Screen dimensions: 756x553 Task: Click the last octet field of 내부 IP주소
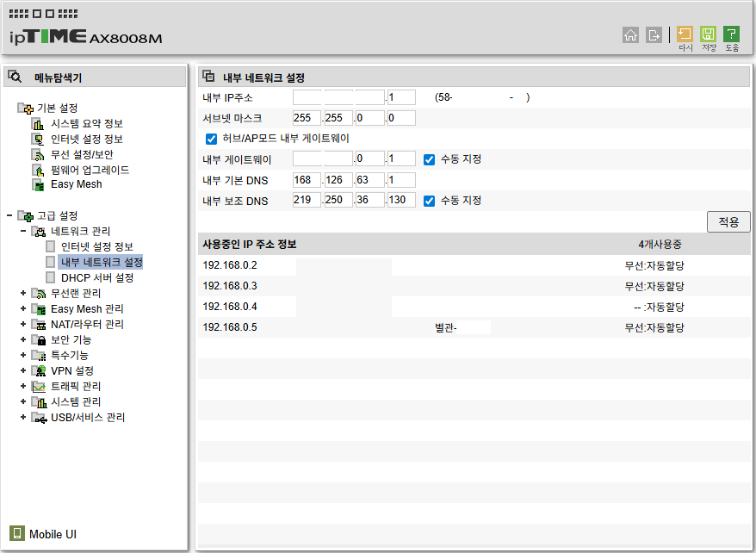coord(401,97)
